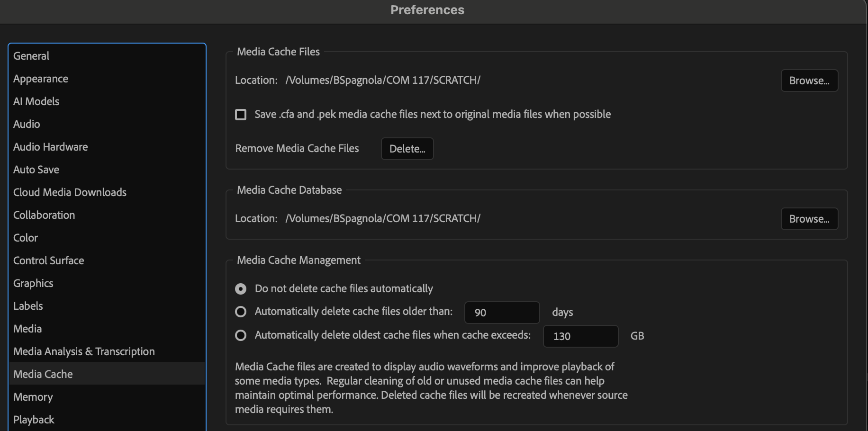Open Cloud Media Downloads preferences
Image resolution: width=868 pixels, height=431 pixels.
[x=70, y=192]
